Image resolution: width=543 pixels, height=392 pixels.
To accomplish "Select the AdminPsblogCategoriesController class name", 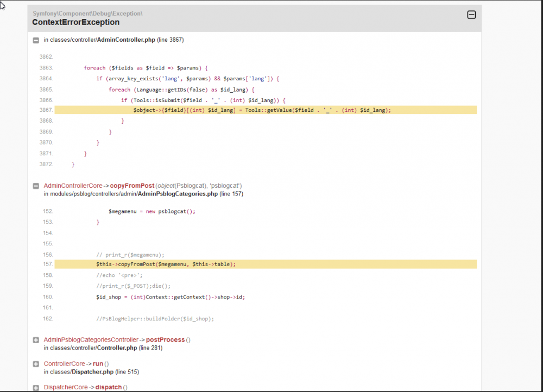I will (x=91, y=340).
